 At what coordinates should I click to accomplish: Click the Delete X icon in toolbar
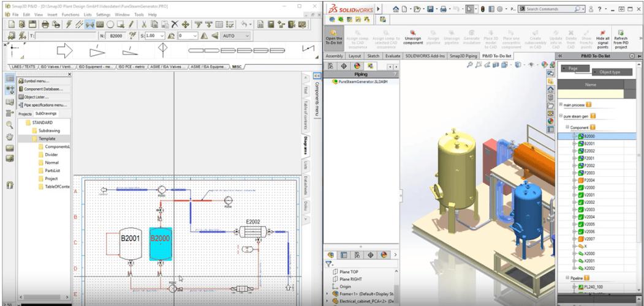[175, 24]
